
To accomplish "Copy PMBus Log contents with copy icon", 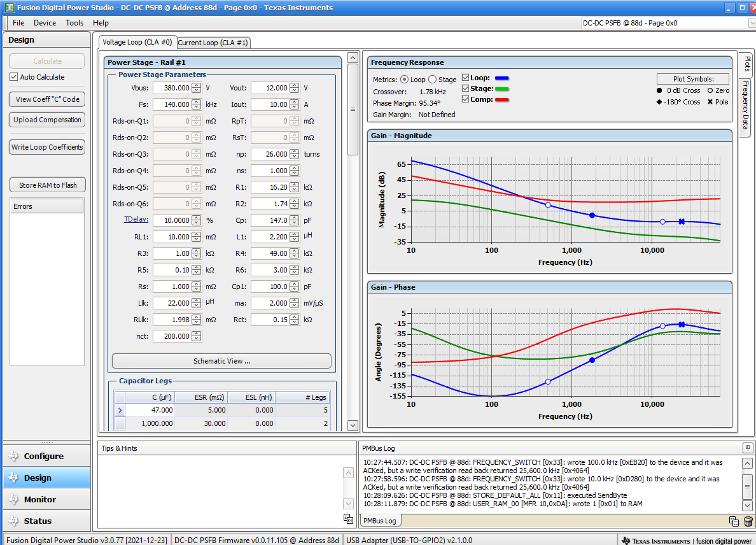I will [734, 521].
